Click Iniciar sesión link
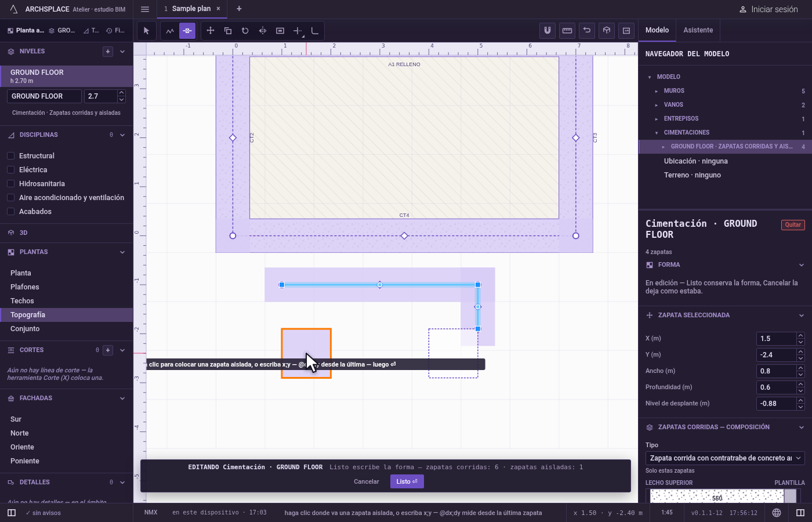The image size is (812, 522). (768, 9)
